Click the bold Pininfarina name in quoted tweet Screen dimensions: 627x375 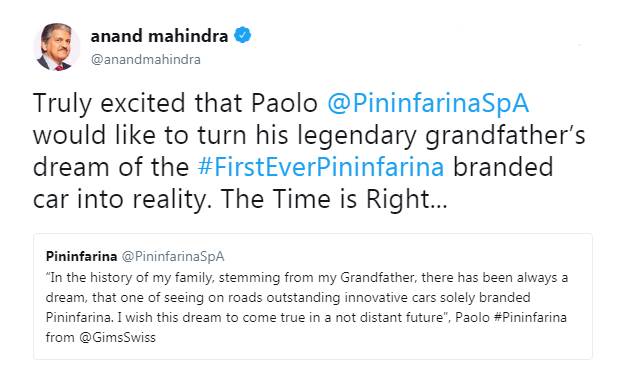point(81,256)
